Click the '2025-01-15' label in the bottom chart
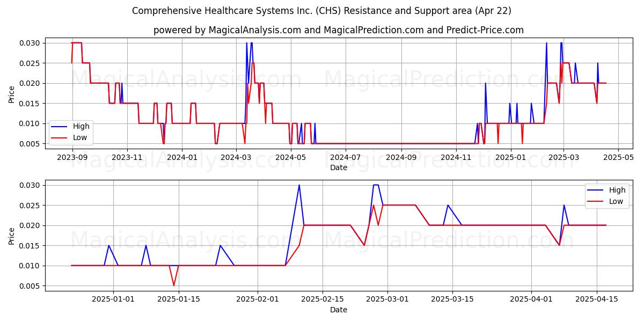This screenshot has height=322, width=644. (x=178, y=299)
